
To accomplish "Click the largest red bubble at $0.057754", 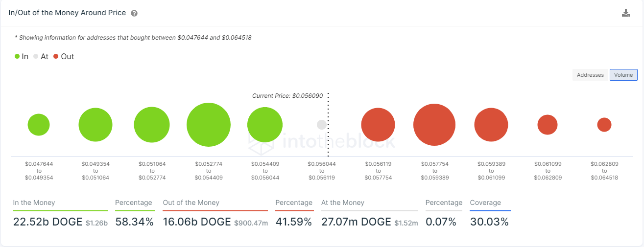I will [434, 125].
